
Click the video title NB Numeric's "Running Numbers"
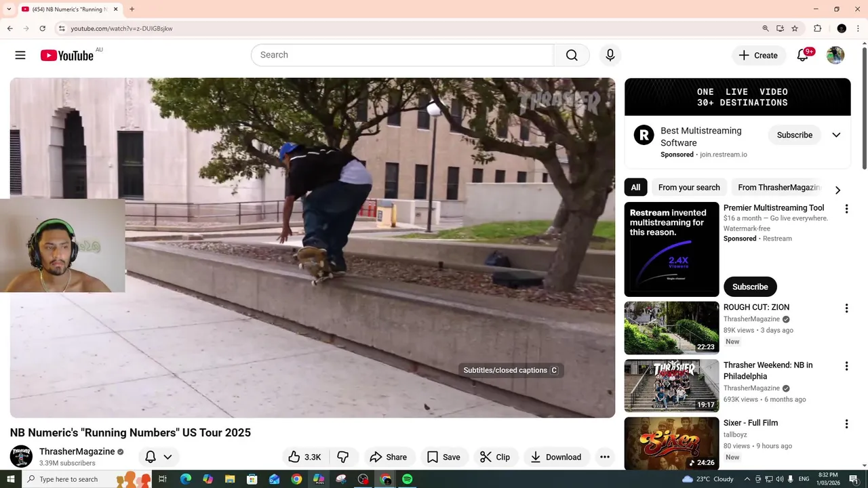(130, 432)
